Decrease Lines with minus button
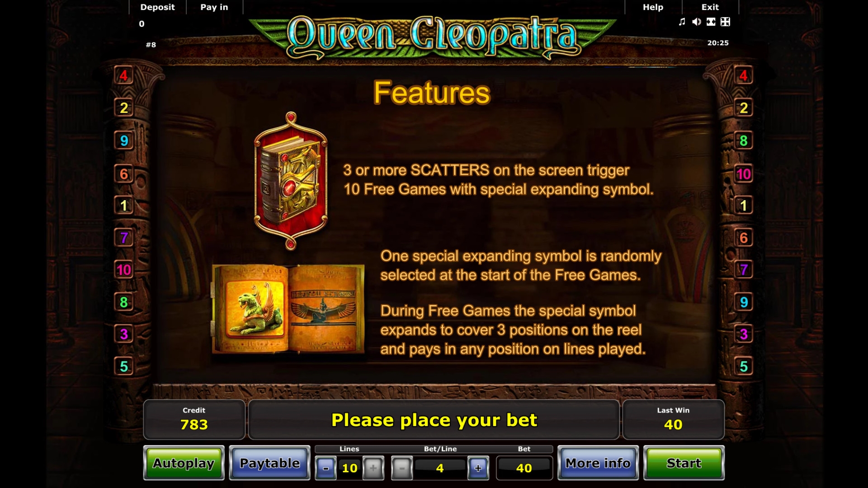Screen dimensions: 868x488 tap(326, 468)
